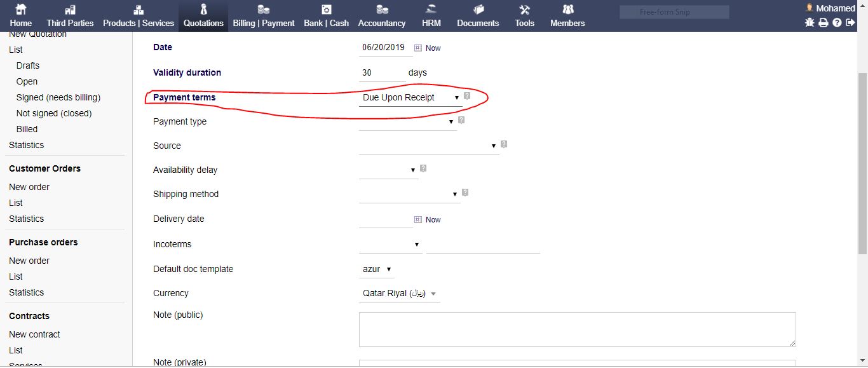Click the Incoterms location text field
The width and height of the screenshot is (868, 368).
483,245
